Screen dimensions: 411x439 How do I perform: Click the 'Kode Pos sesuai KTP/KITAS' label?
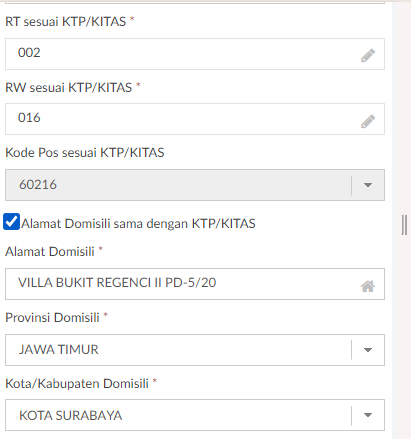(x=85, y=153)
